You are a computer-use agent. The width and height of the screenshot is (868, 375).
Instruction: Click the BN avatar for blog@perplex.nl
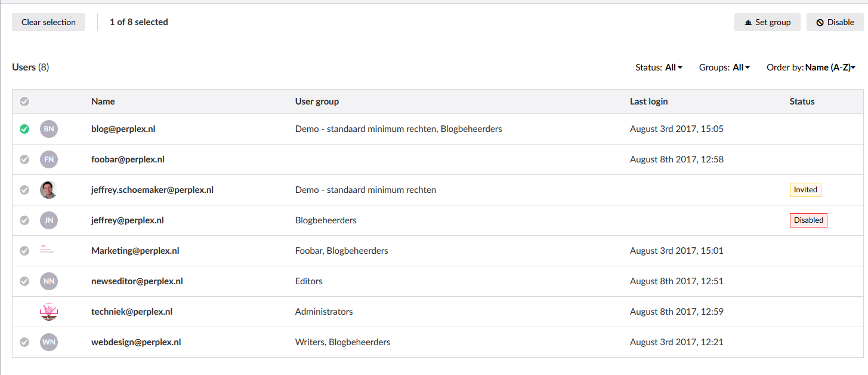[49, 129]
